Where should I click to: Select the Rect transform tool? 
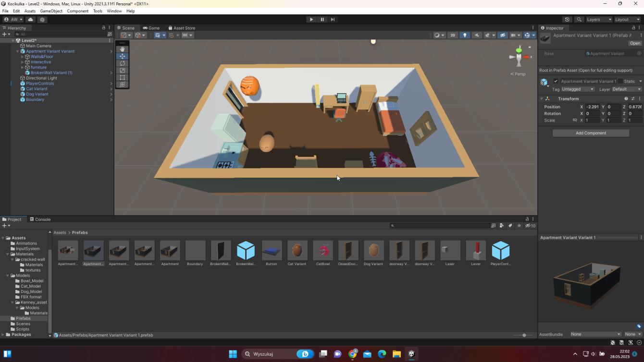tap(123, 77)
